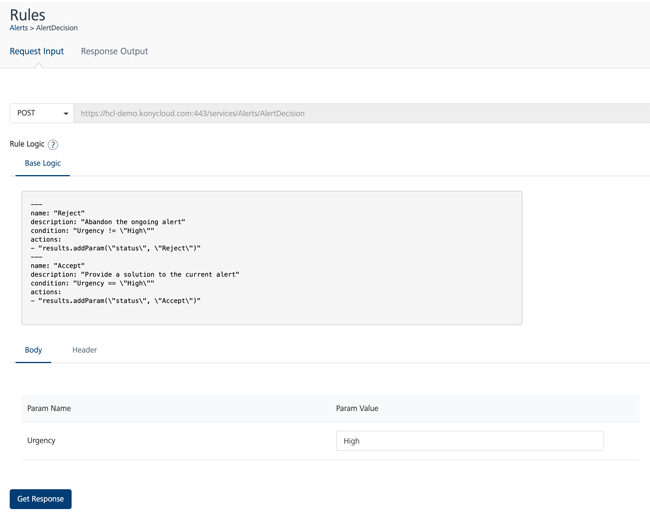The height and width of the screenshot is (516, 650).
Task: Focus the service URL field
Action: [x=360, y=113]
